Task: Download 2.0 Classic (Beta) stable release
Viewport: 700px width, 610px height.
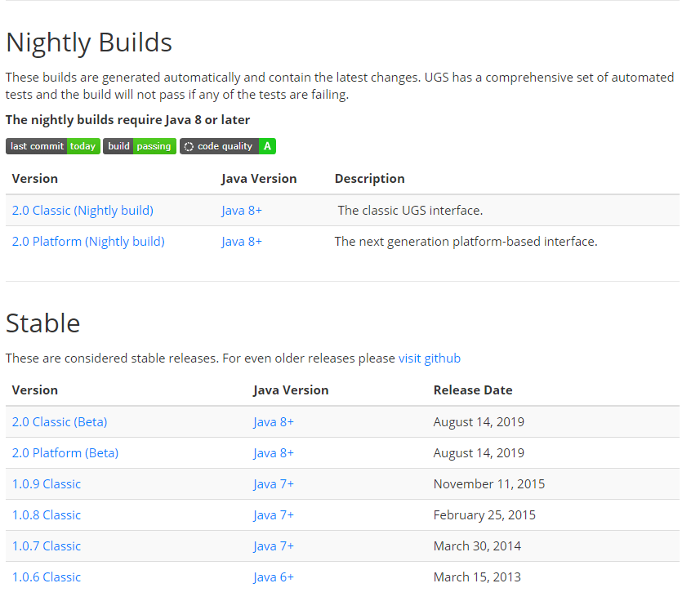Action: point(60,422)
